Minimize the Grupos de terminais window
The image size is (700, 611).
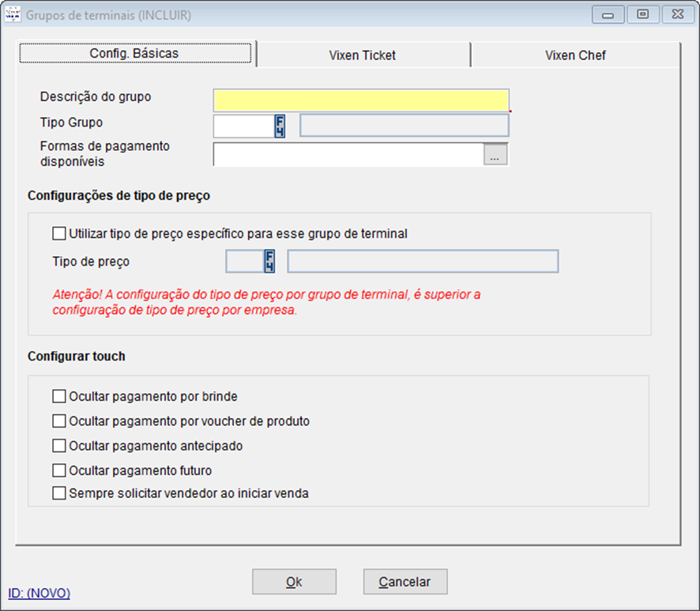pyautogui.click(x=608, y=15)
